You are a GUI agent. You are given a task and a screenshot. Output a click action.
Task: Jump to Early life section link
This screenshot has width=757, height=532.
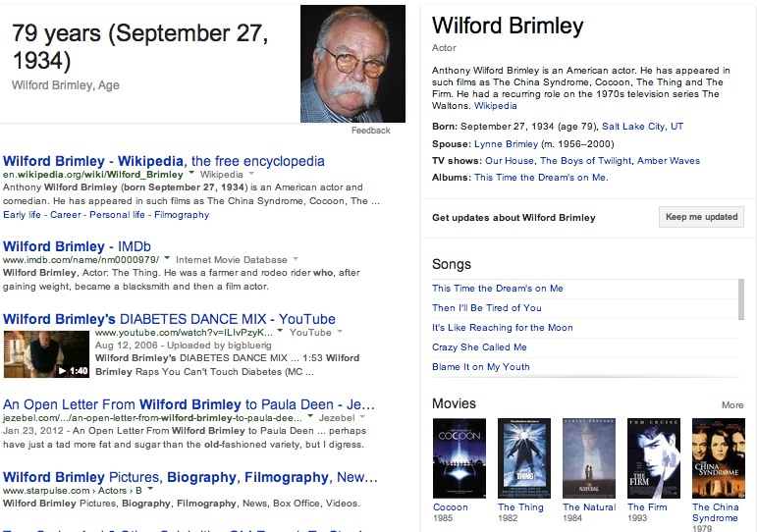point(22,215)
